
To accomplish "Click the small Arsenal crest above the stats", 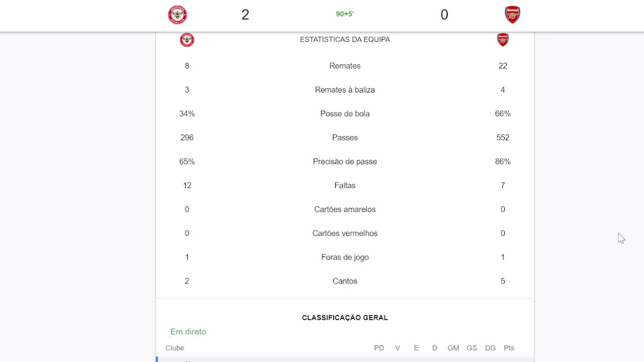I will (x=503, y=40).
